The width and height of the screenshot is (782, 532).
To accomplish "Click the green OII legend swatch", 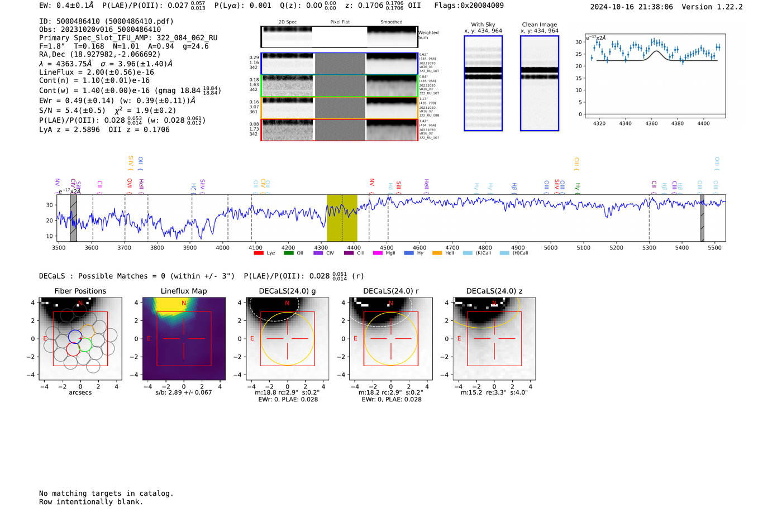I will point(288,253).
